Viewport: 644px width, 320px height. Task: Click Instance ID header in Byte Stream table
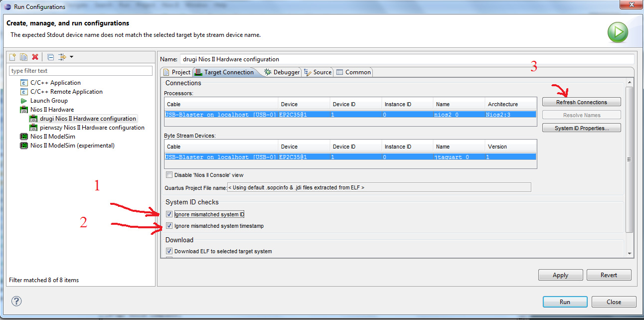point(407,147)
